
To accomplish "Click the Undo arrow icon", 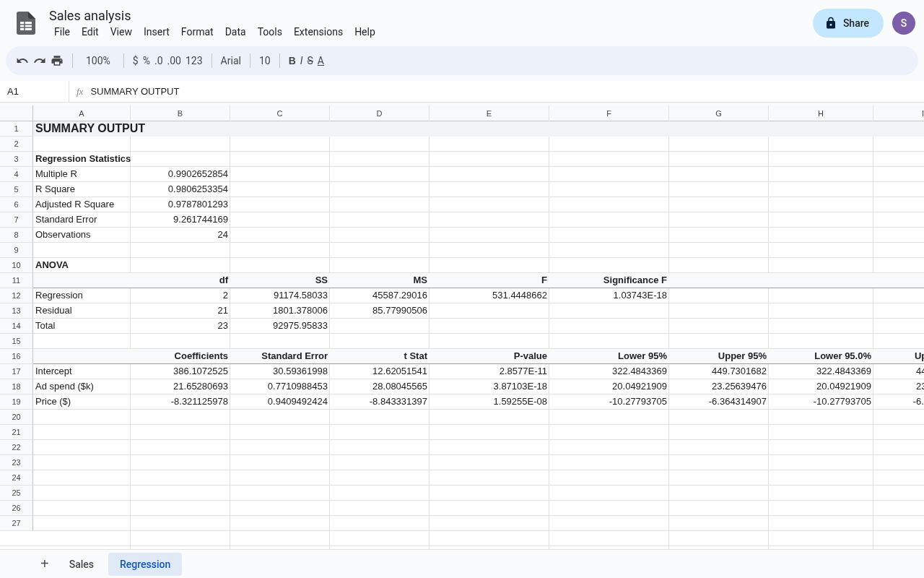I will [22, 61].
